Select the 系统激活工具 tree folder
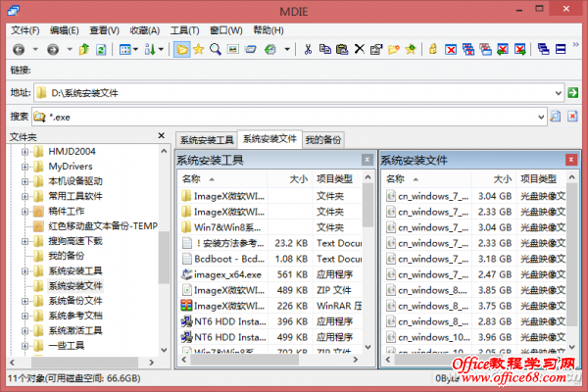Viewport: 588px width, 392px height. pyautogui.click(x=75, y=330)
